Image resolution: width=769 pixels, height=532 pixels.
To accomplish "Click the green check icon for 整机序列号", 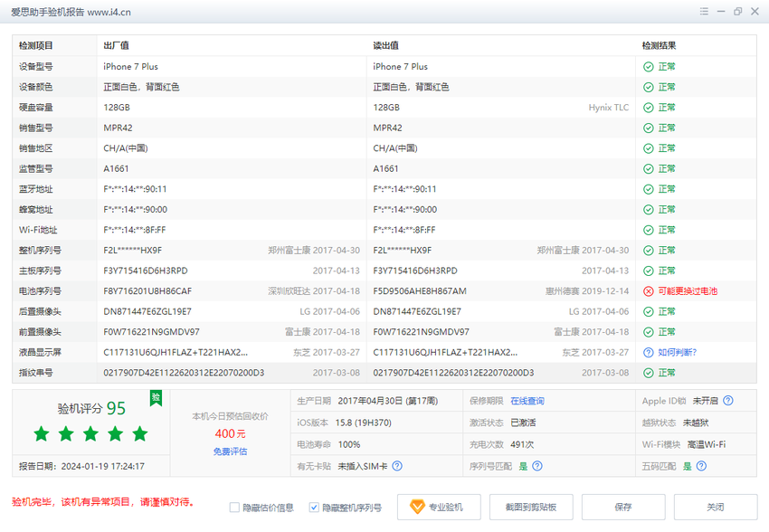I will click(649, 251).
